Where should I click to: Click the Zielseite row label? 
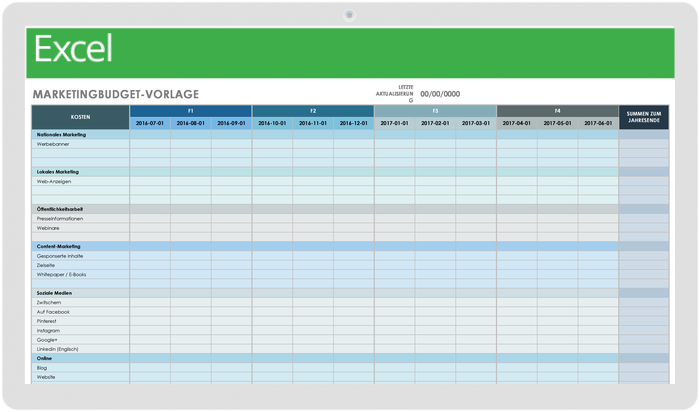click(x=46, y=265)
